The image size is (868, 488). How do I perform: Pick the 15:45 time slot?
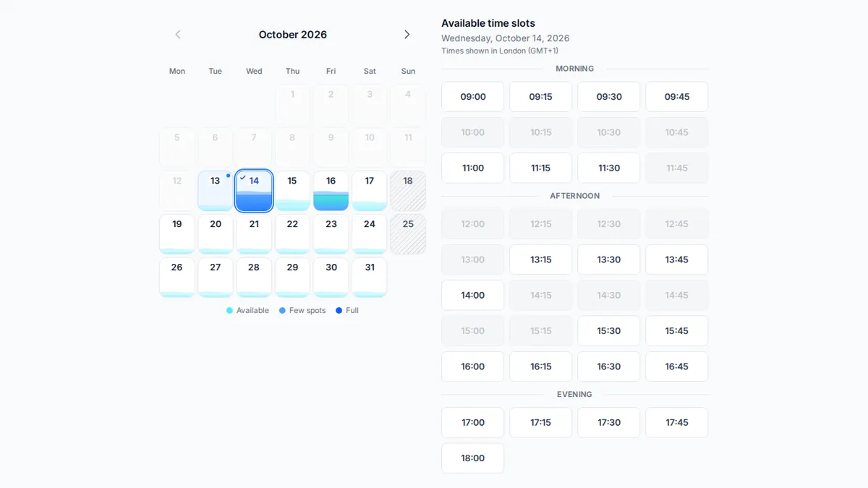click(x=677, y=331)
